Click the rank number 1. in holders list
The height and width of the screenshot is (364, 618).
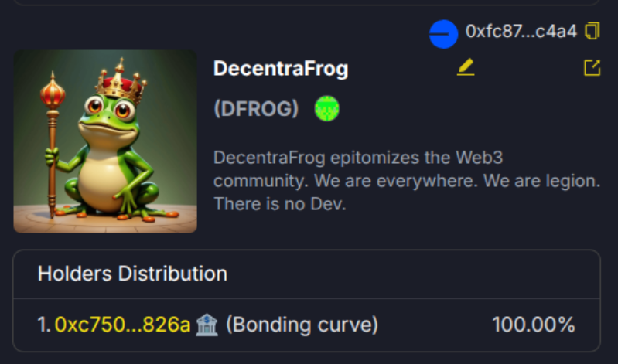[44, 325]
